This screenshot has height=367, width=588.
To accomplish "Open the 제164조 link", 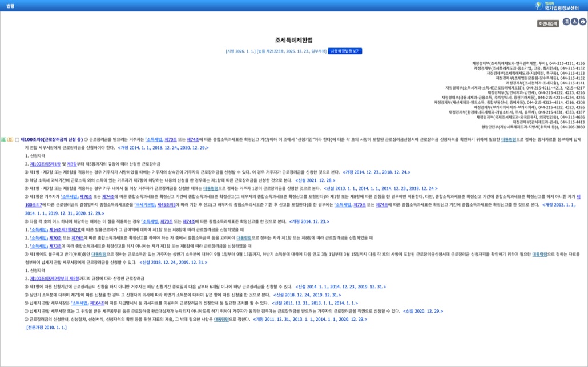I will (97, 303).
